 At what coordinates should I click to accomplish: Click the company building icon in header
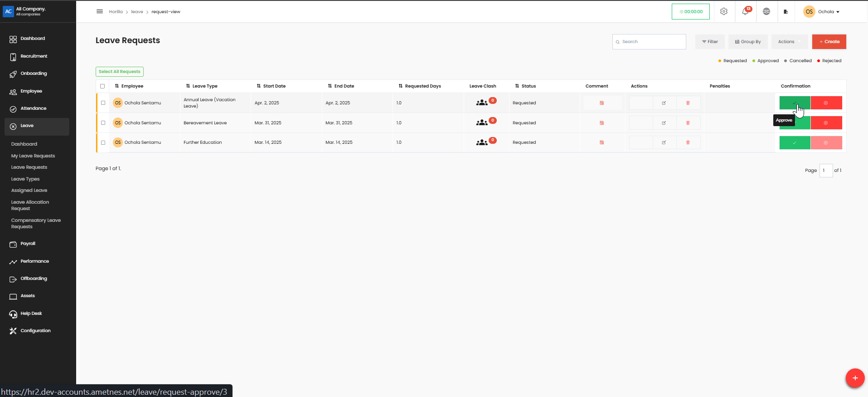point(786,12)
